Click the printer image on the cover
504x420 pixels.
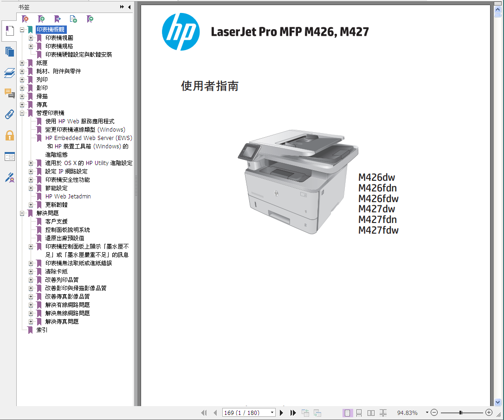tap(297, 181)
